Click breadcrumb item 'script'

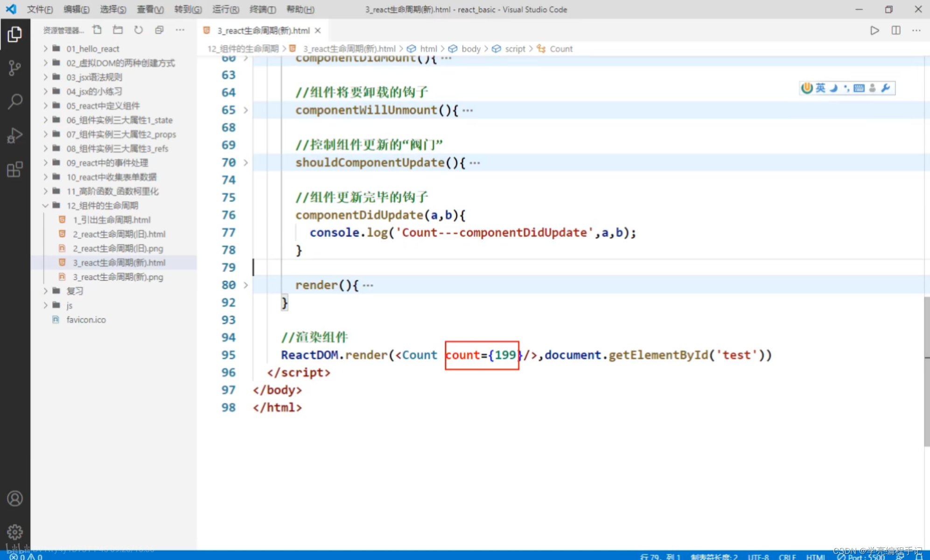(515, 49)
